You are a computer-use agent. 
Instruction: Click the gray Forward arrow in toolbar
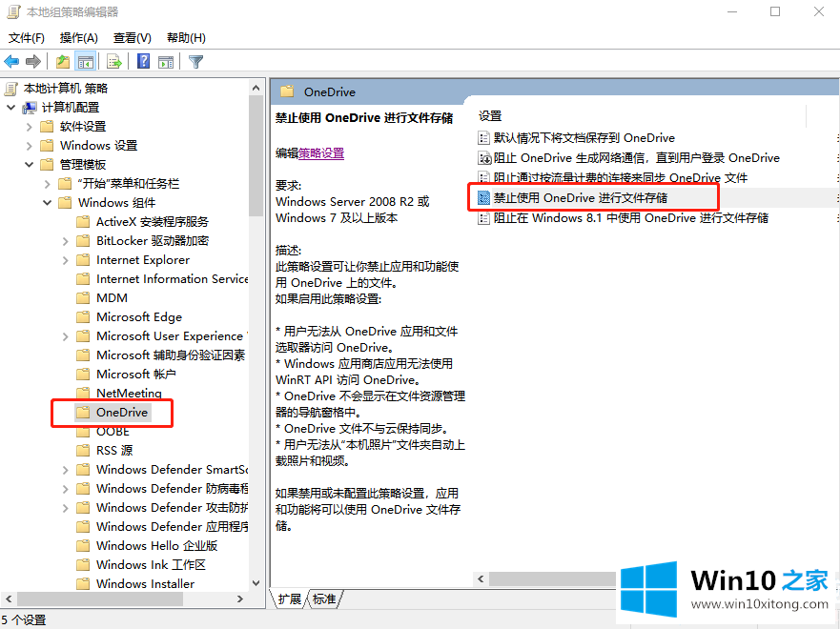coord(33,62)
